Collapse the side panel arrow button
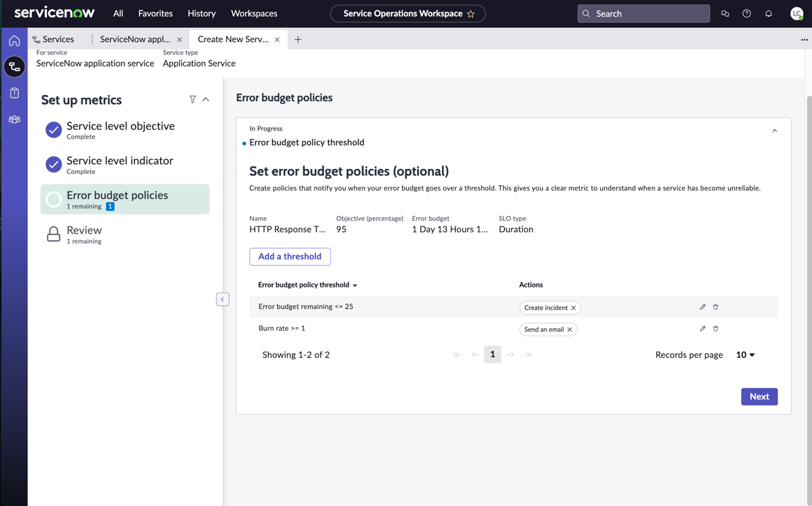The width and height of the screenshot is (812, 506). click(223, 300)
